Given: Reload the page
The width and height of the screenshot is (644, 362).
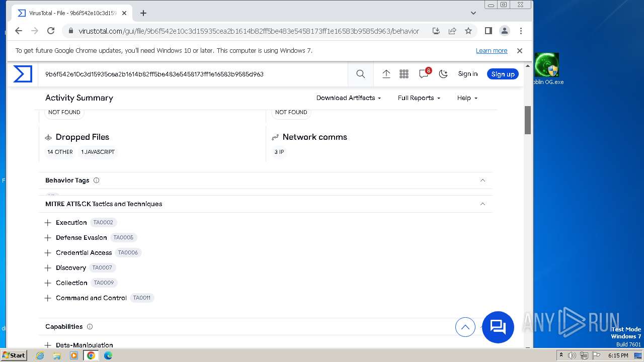Looking at the screenshot, I should tap(51, 31).
